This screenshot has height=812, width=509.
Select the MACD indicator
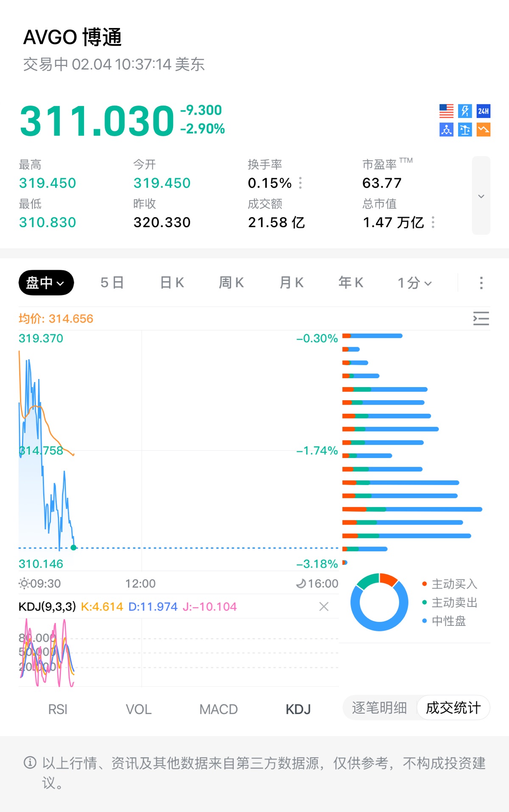[x=218, y=709]
